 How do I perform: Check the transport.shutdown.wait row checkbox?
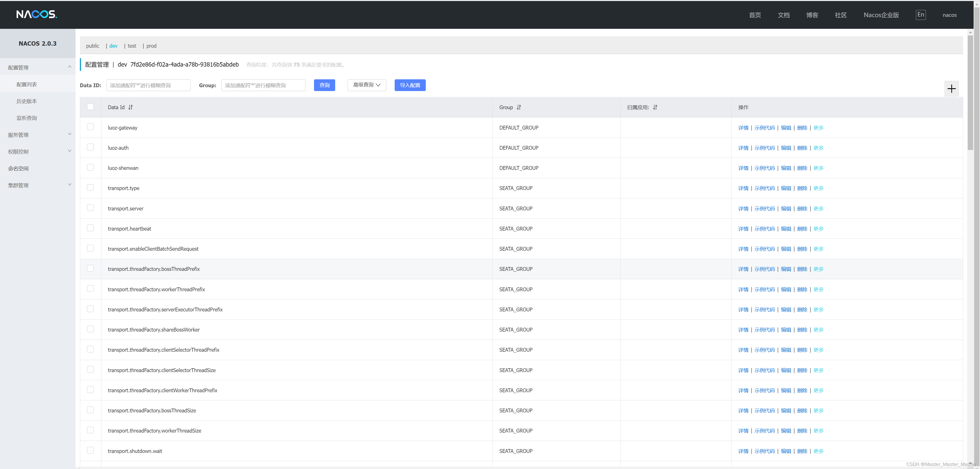tap(90, 450)
